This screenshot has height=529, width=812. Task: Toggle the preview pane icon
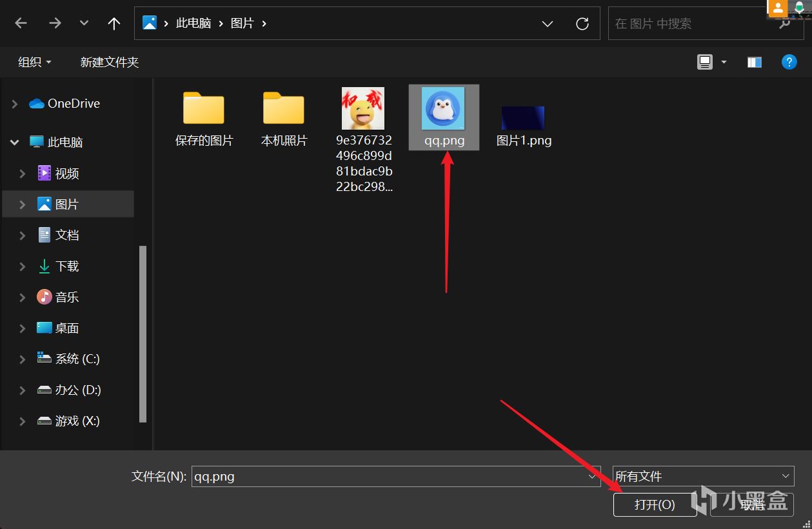coord(755,62)
